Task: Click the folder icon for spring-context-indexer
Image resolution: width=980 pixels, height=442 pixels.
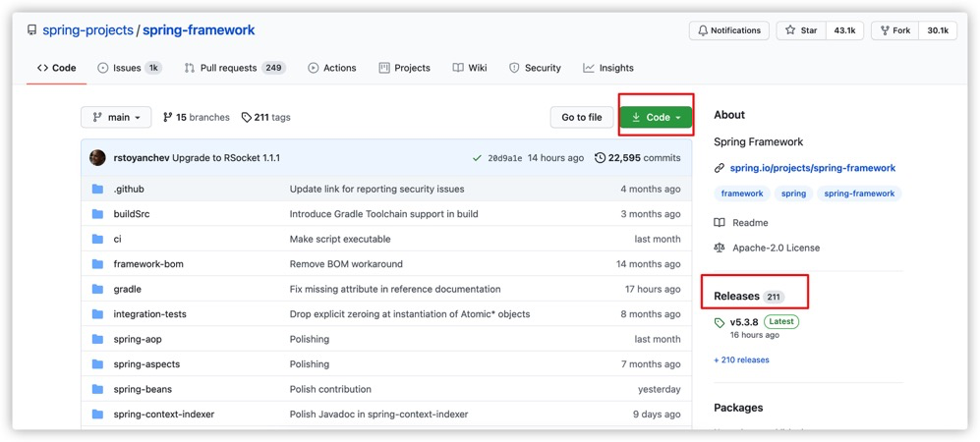Action: 97,414
